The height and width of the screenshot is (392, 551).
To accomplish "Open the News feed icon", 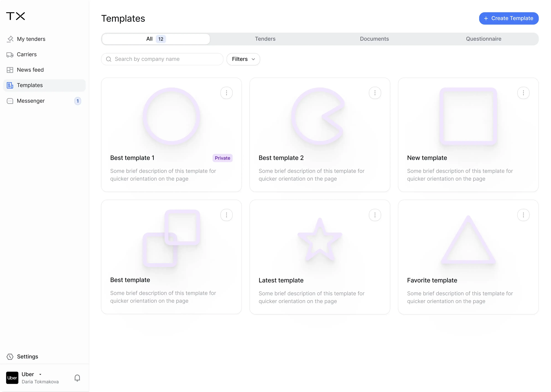I will (10, 70).
